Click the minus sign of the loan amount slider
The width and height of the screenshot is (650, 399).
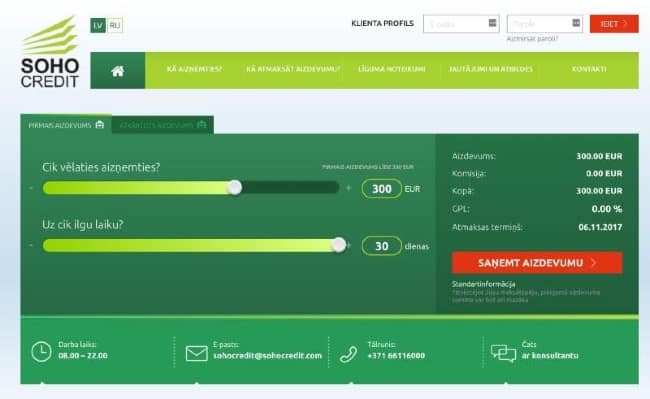tap(31, 188)
